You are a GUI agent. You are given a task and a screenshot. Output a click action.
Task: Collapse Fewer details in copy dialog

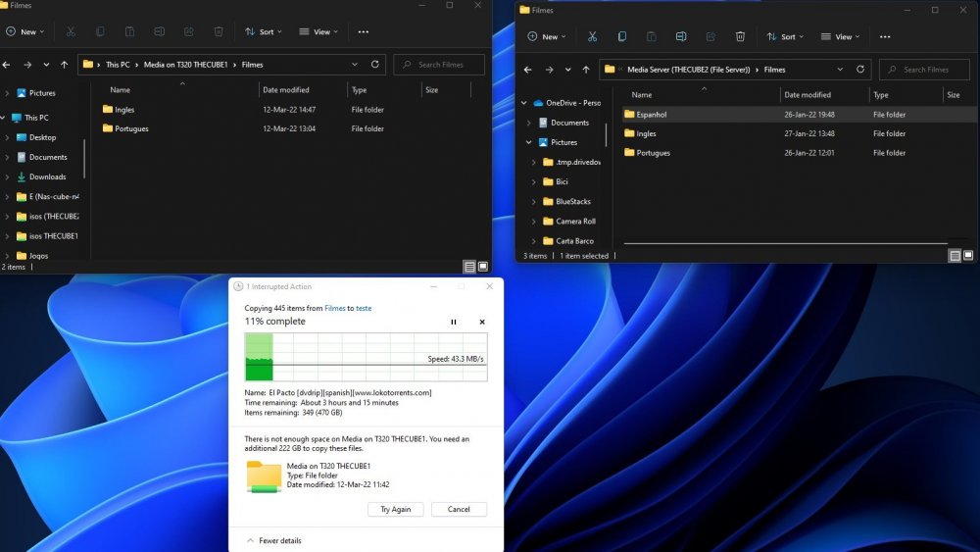[x=274, y=541]
